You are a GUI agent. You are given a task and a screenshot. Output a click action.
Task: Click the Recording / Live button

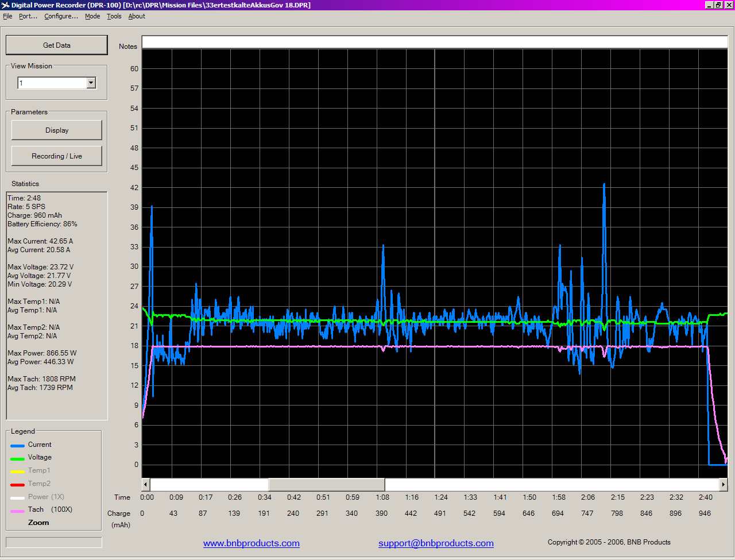click(56, 156)
